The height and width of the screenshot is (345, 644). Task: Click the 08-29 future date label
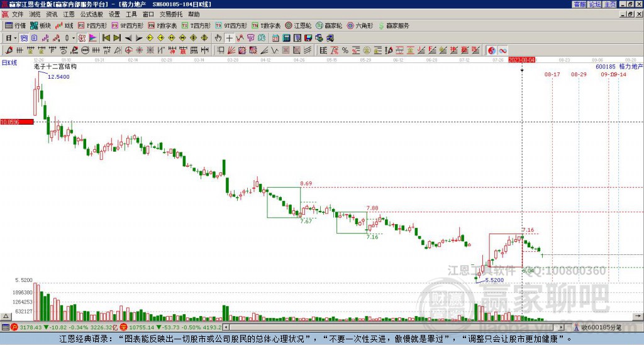(579, 74)
